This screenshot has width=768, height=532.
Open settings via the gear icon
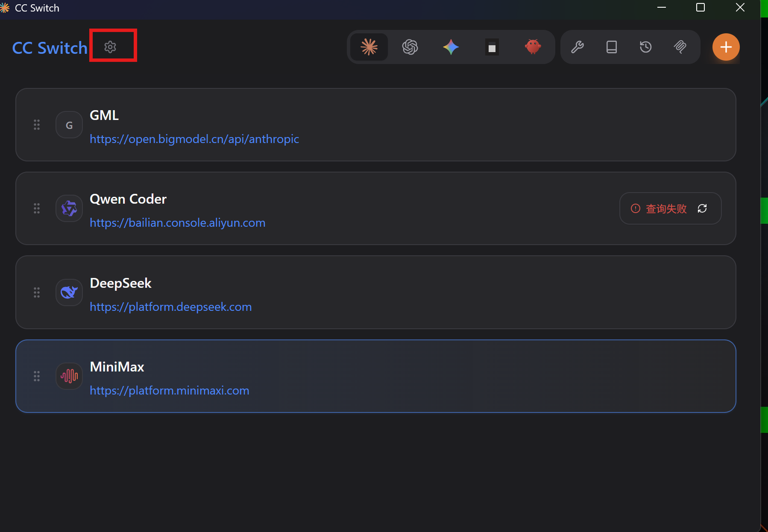pyautogui.click(x=110, y=47)
